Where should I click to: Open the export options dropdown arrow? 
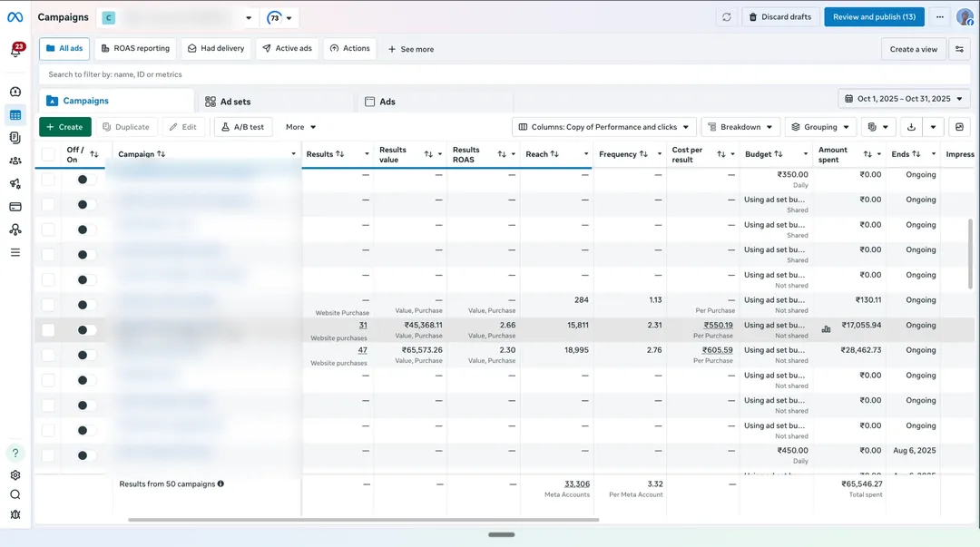pyautogui.click(x=933, y=127)
